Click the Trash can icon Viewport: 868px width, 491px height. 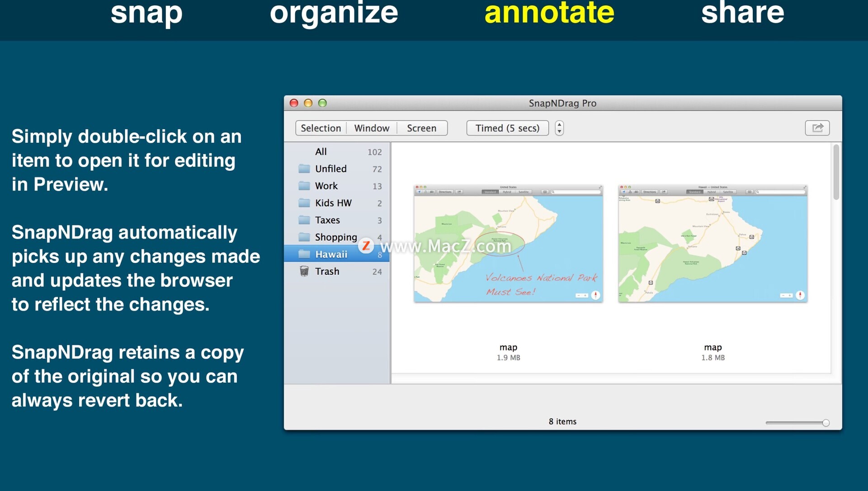(304, 271)
